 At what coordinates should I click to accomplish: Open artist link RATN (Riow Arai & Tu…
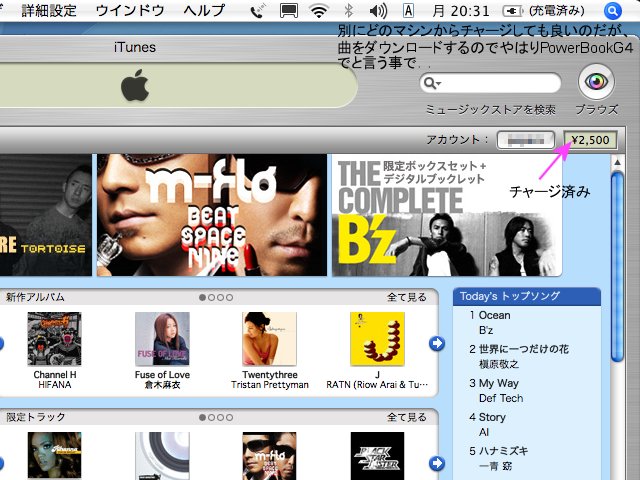377,385
